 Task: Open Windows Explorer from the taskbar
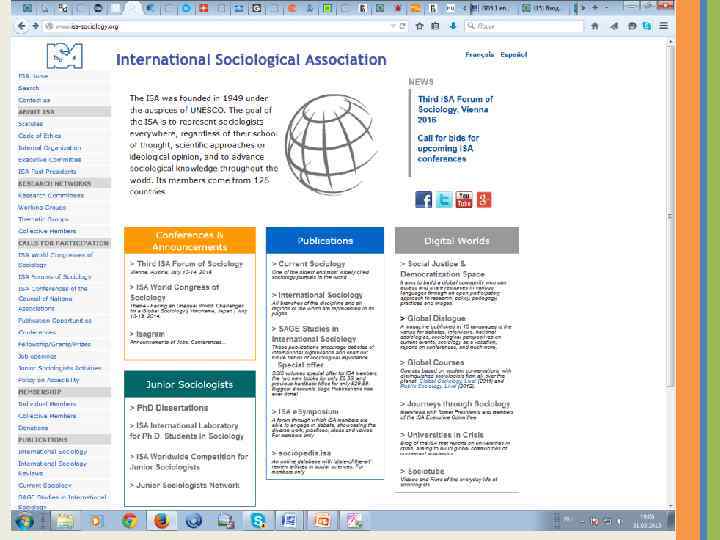point(65,521)
